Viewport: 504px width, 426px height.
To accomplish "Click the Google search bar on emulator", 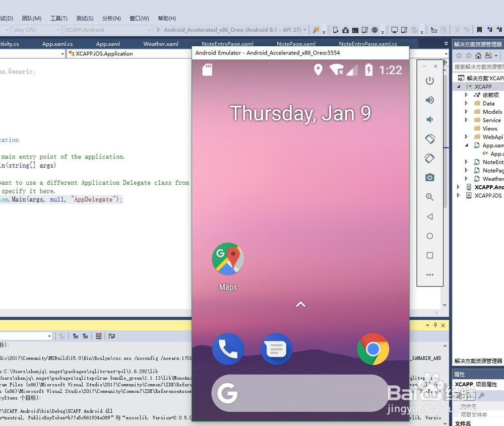I will 300,393.
